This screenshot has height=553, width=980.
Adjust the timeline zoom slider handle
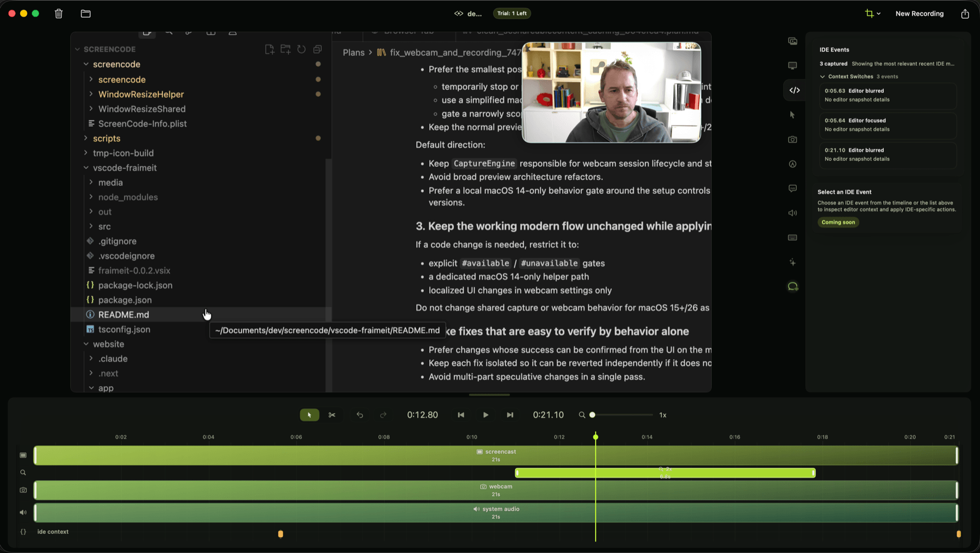click(592, 415)
